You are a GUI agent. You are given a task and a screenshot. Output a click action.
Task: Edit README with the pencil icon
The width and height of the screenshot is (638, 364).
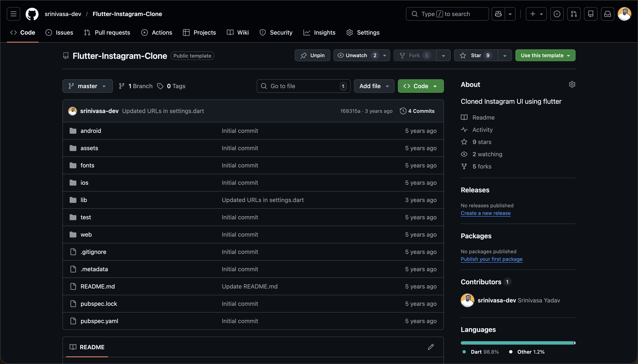pos(431,347)
